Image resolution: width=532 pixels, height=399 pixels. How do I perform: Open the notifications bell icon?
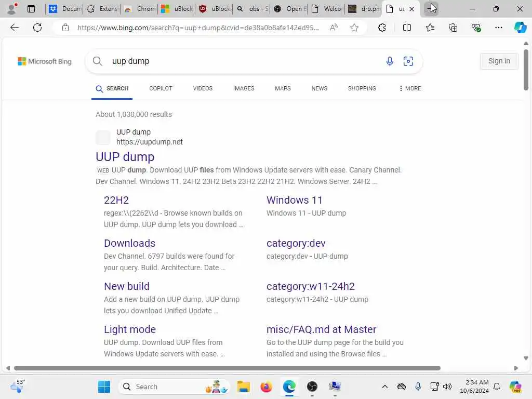point(497,387)
